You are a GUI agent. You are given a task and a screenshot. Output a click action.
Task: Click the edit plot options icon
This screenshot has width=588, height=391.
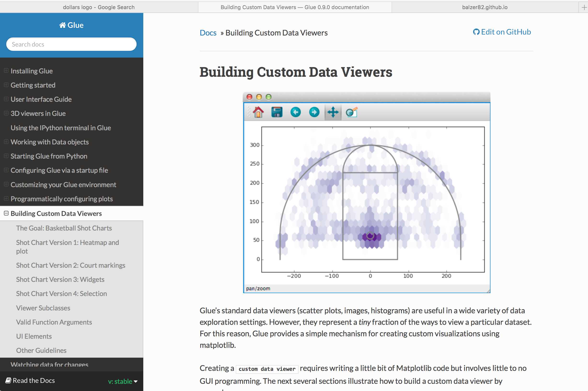352,112
